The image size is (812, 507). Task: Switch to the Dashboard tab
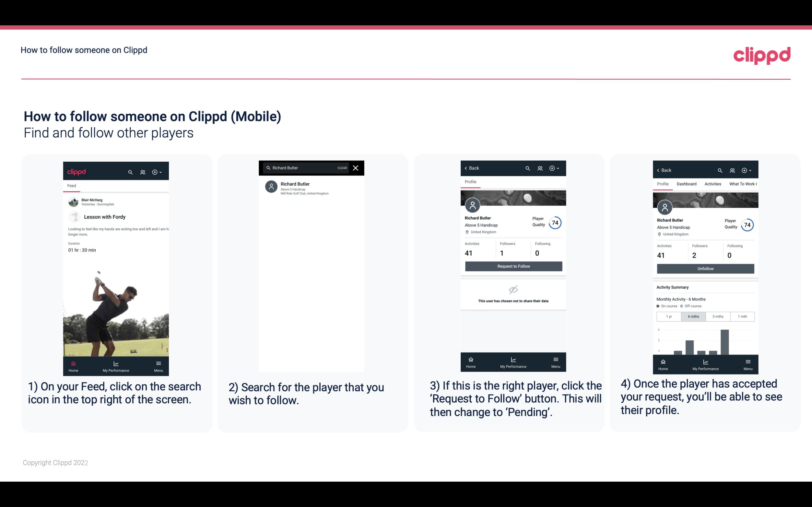[x=687, y=183]
